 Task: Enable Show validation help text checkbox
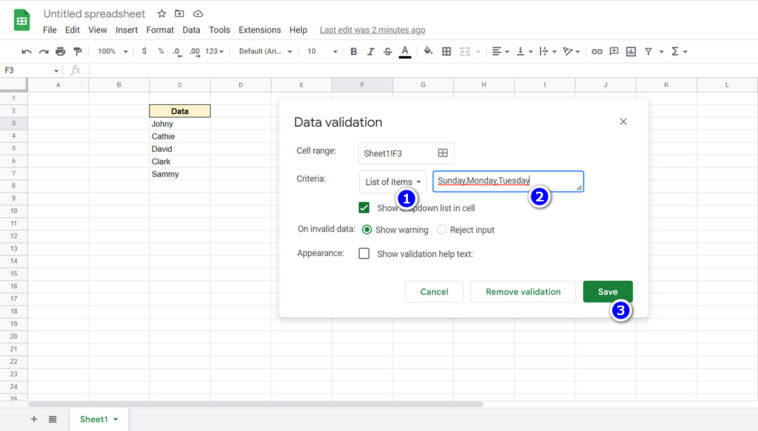365,254
